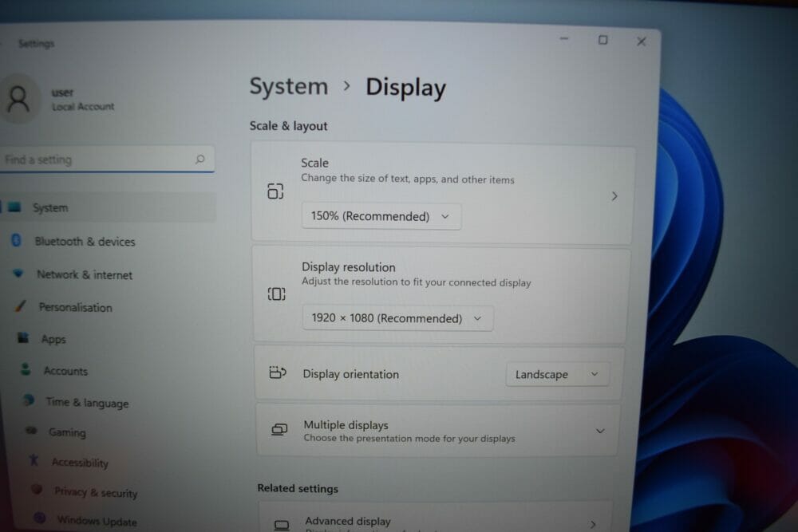The height and width of the screenshot is (532, 798).
Task: Click the Multiple displays icon
Action: 279,430
